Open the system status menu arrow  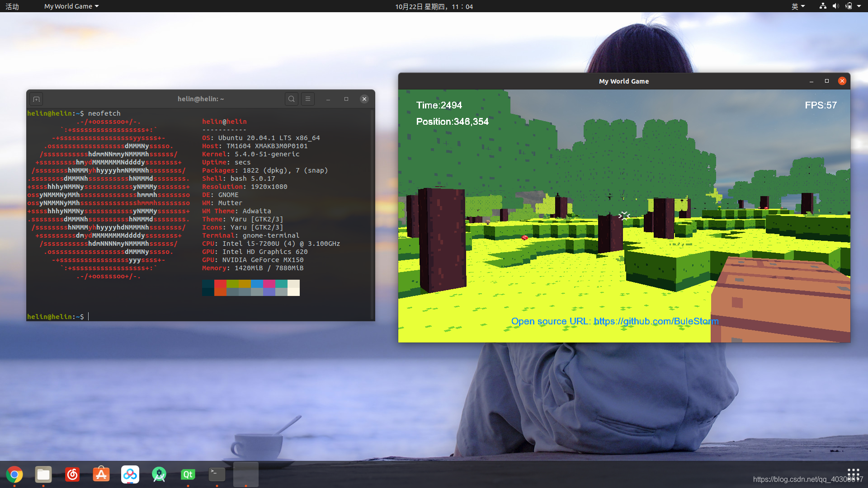click(x=859, y=6)
